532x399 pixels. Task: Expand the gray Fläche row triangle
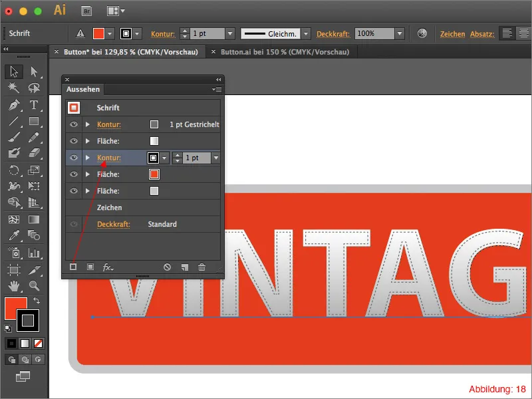pyautogui.click(x=88, y=191)
